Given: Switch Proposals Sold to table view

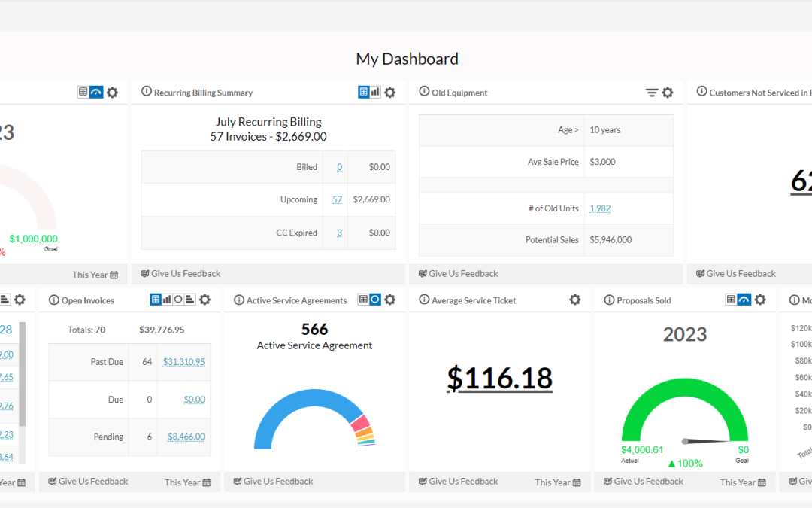Looking at the screenshot, I should click(732, 300).
